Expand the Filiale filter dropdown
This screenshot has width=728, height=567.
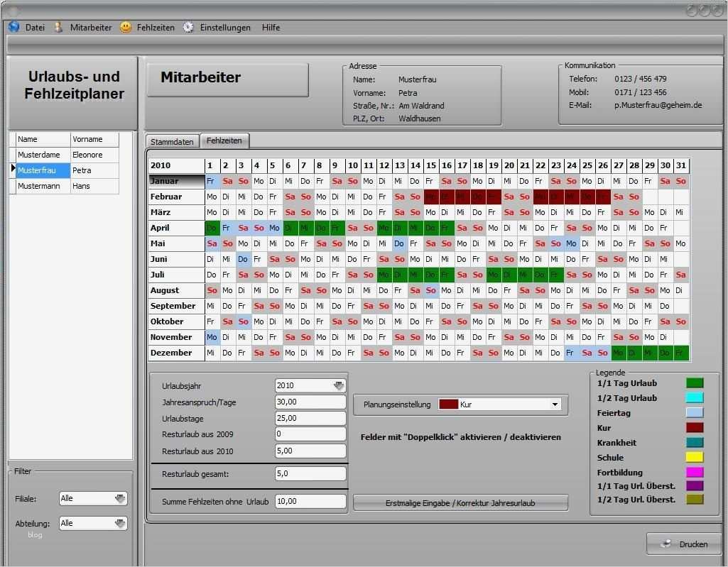[x=120, y=498]
